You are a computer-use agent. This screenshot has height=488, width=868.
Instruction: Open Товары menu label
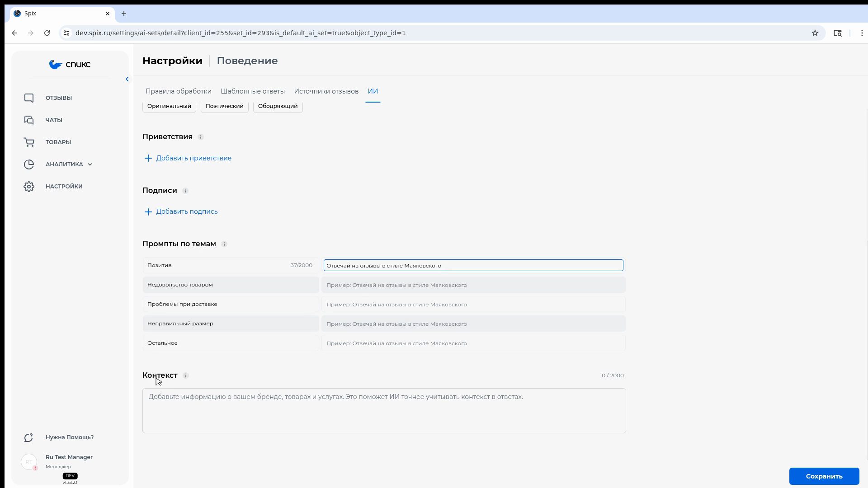58,142
